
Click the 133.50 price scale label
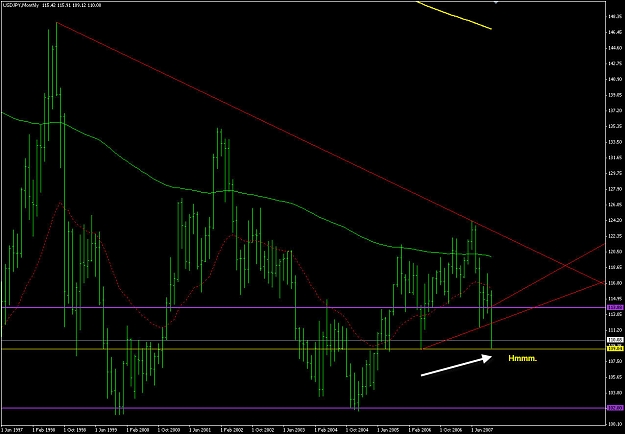coord(616,142)
